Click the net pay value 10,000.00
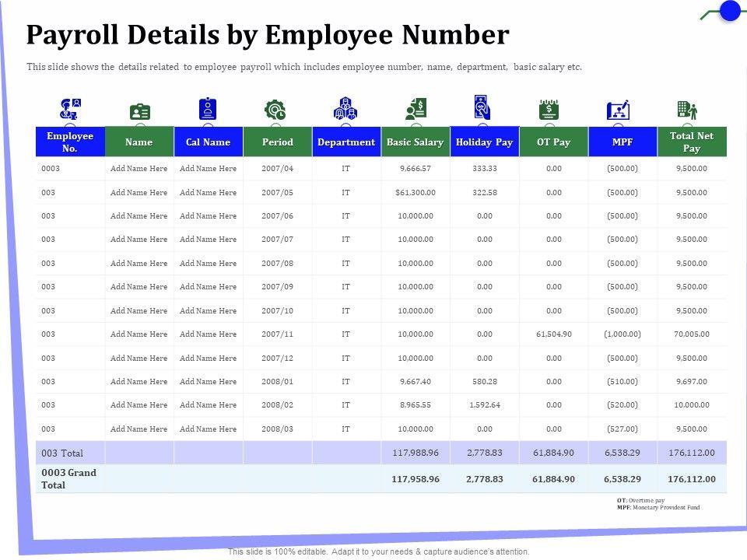 692,404
